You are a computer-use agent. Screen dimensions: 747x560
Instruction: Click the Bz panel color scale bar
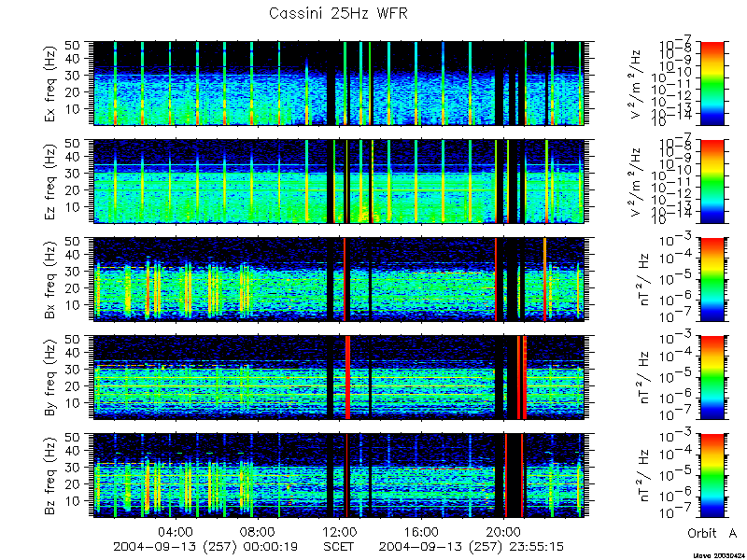(x=712, y=476)
